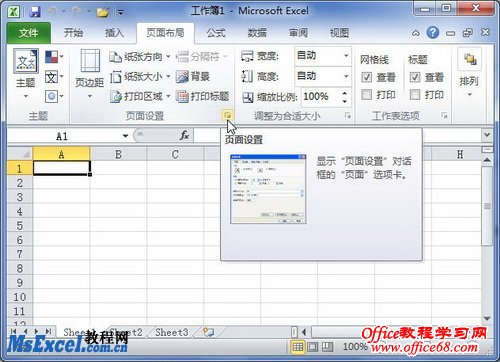
Task: Open the Name Box dropdown arrow
Action: pos(125,136)
